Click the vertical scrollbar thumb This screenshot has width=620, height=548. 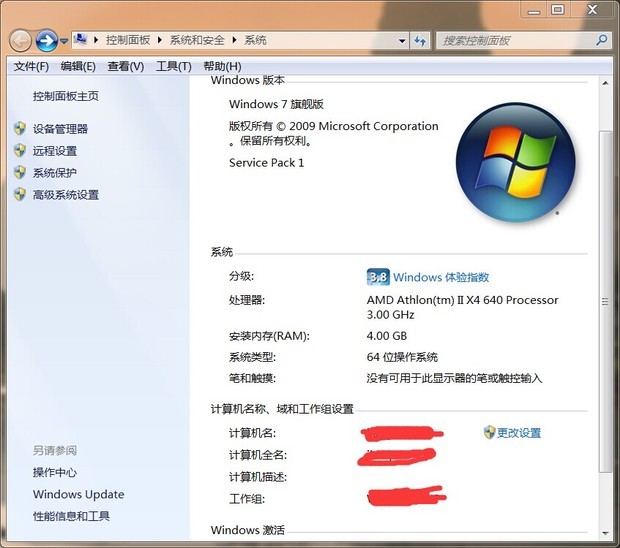pyautogui.click(x=605, y=301)
